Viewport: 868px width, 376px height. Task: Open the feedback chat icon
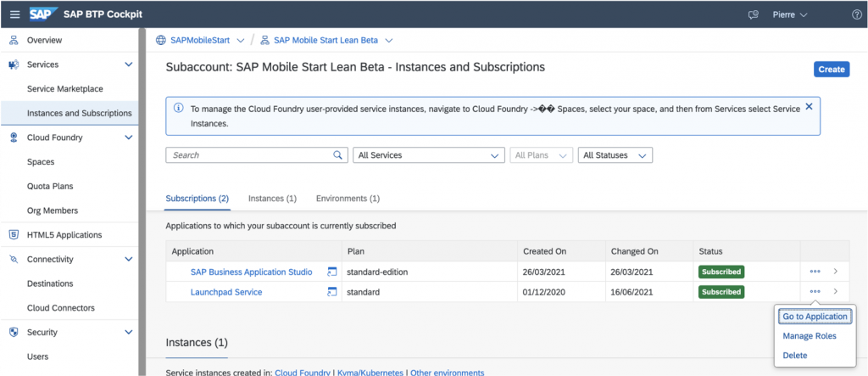753,15
